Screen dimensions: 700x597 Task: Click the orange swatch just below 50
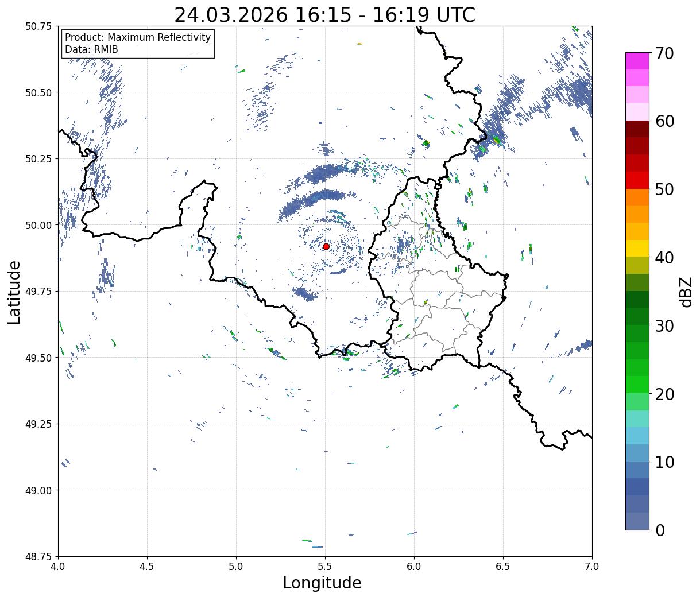(637, 197)
